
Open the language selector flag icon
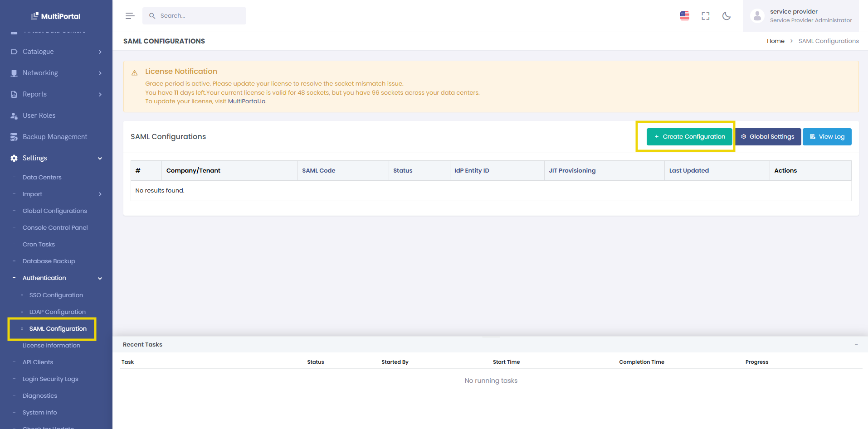coord(684,15)
